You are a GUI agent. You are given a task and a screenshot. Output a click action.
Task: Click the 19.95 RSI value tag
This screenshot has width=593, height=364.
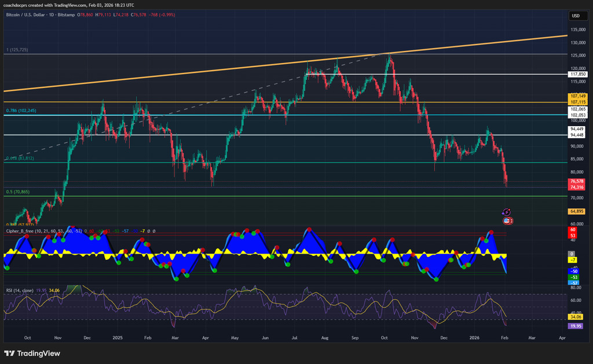576,326
